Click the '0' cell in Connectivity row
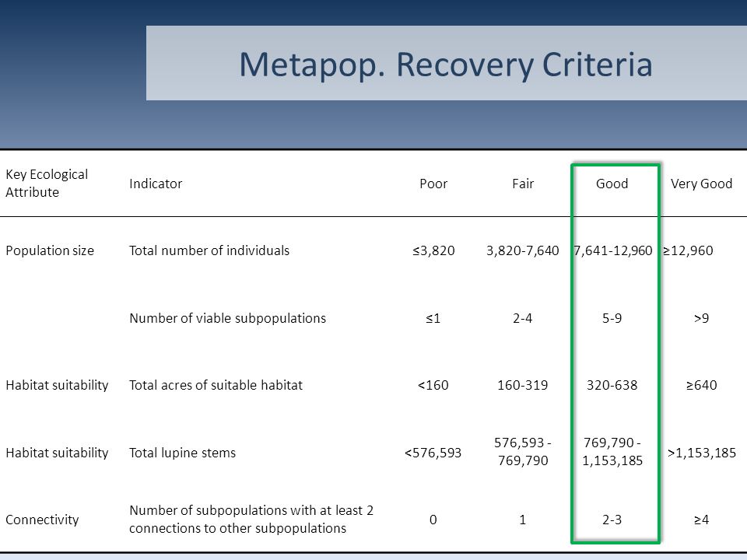 pos(433,520)
